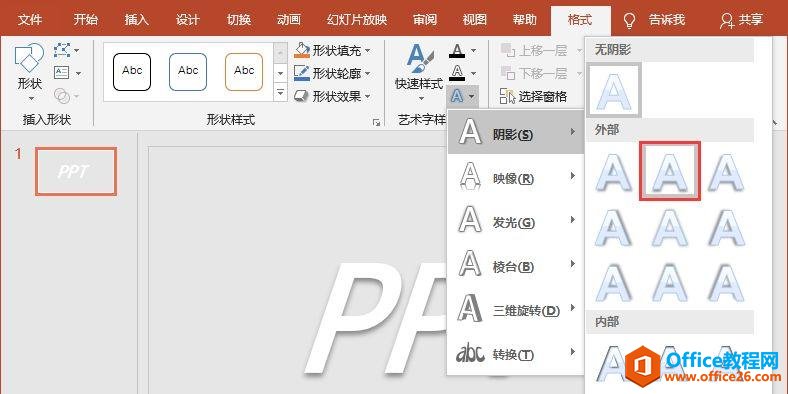Open the 映像(R) reflection submenu
The width and height of the screenshot is (788, 394).
(516, 177)
